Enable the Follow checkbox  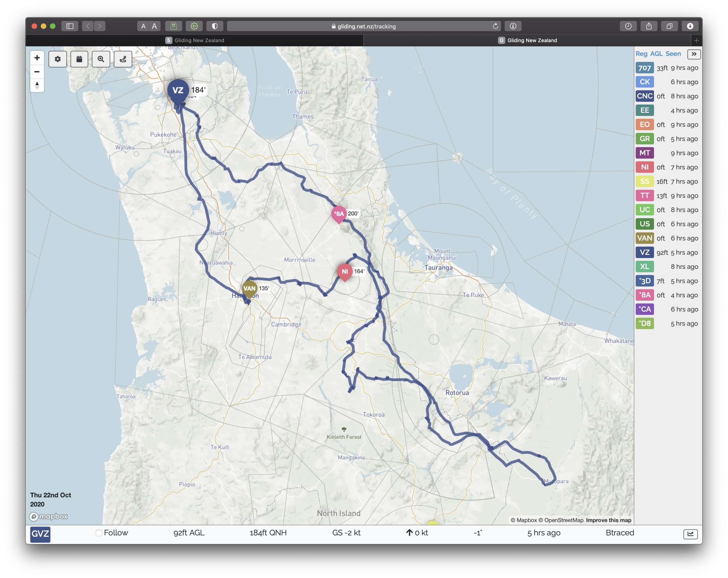tap(99, 533)
